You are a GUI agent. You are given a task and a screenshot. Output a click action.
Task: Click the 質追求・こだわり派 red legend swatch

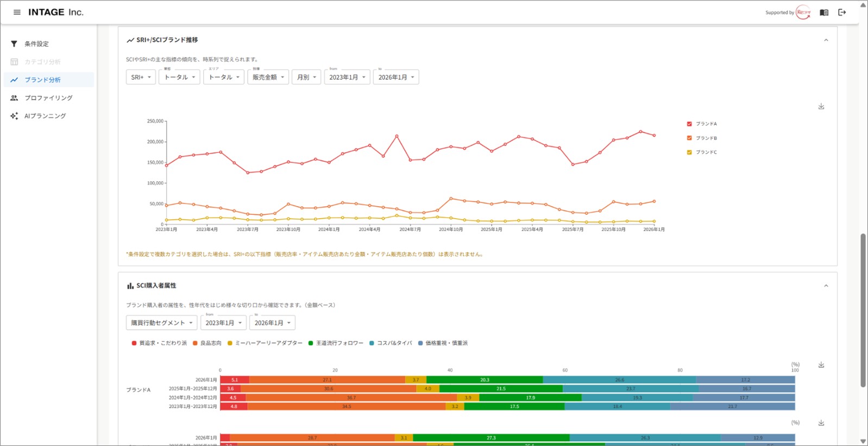click(134, 343)
